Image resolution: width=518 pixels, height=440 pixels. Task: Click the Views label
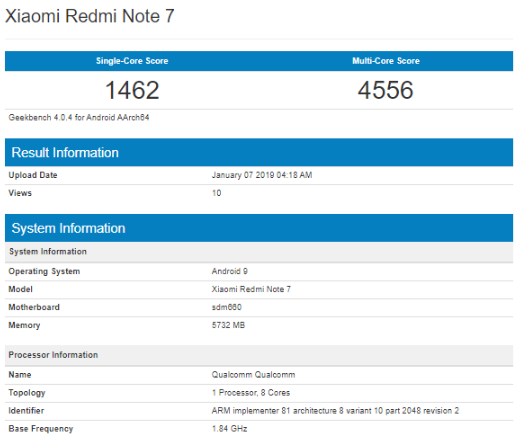(20, 193)
